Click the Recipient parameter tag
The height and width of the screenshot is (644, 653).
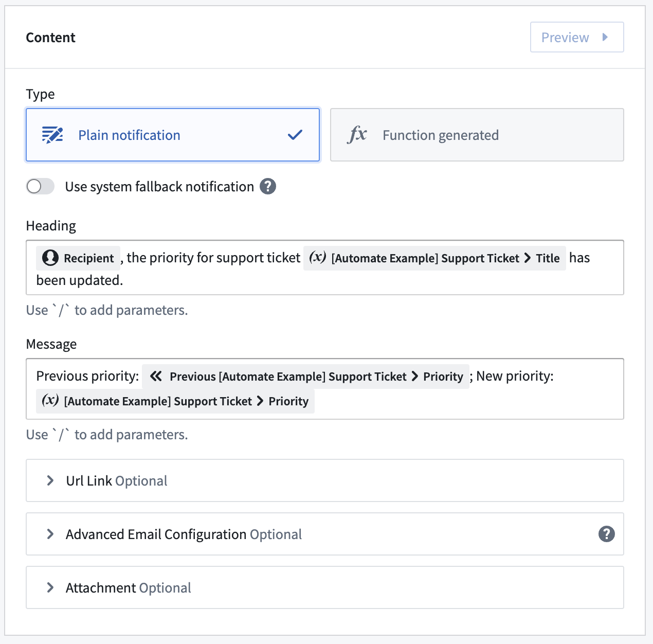point(78,258)
